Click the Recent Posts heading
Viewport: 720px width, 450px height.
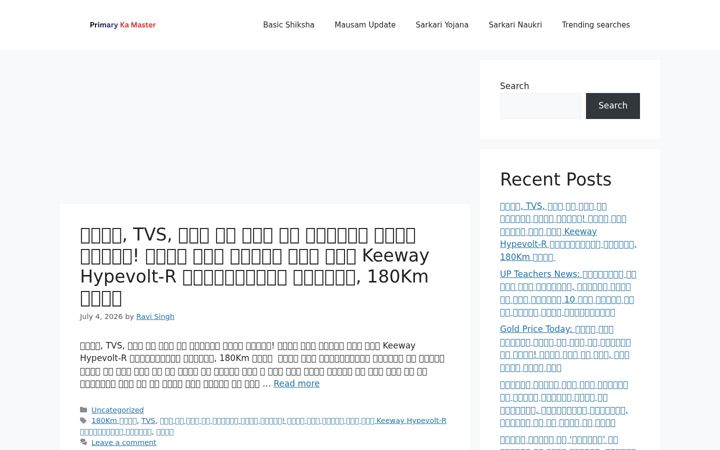(x=556, y=179)
